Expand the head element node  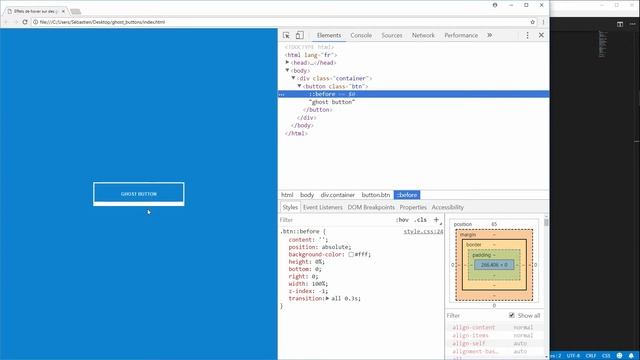pos(287,62)
